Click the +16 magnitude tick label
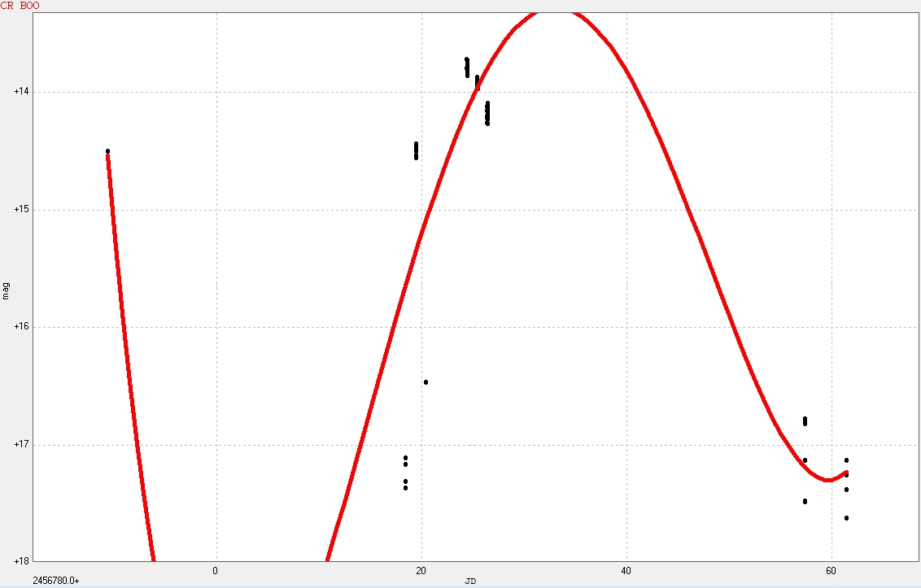The image size is (921, 588). coord(21,327)
